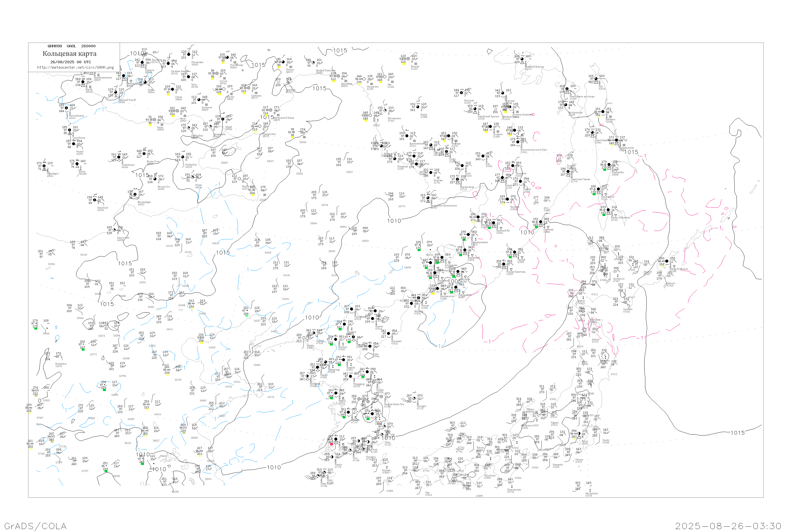Viewport: 798px width, 532px height.
Task: Click the 1015 isobar label east of Choshi
Action: coord(737,433)
